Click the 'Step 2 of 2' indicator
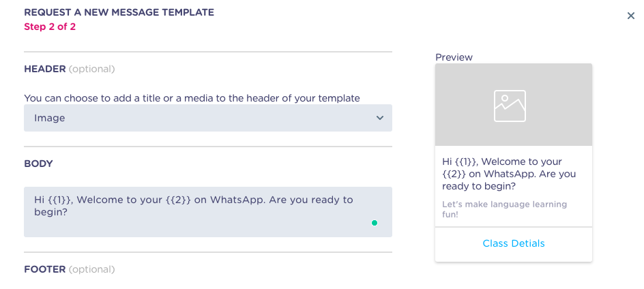The height and width of the screenshot is (289, 644). [50, 27]
